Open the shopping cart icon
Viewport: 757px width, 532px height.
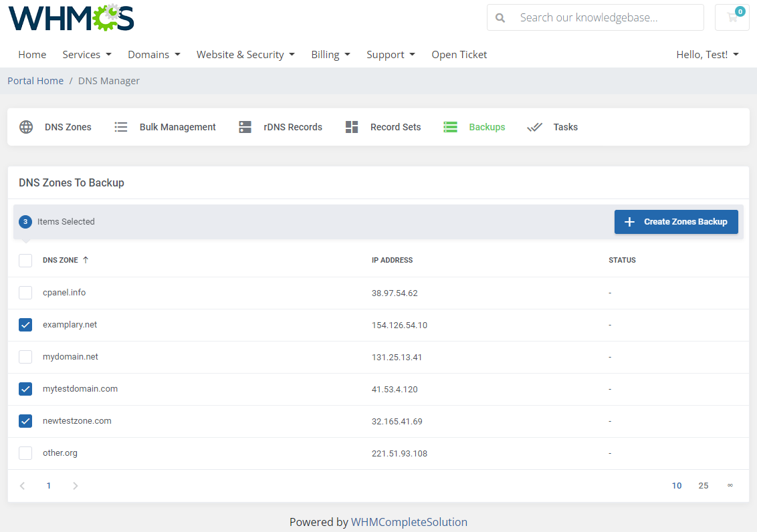point(732,18)
